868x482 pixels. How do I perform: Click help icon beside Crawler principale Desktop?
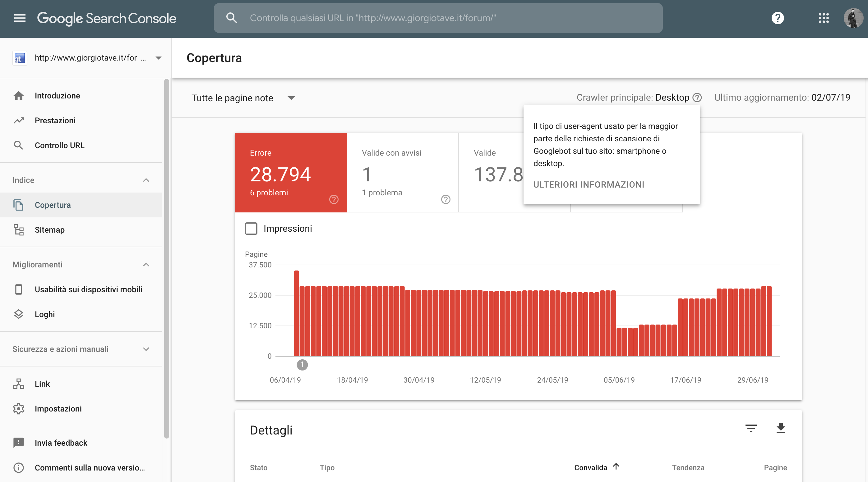coord(697,98)
